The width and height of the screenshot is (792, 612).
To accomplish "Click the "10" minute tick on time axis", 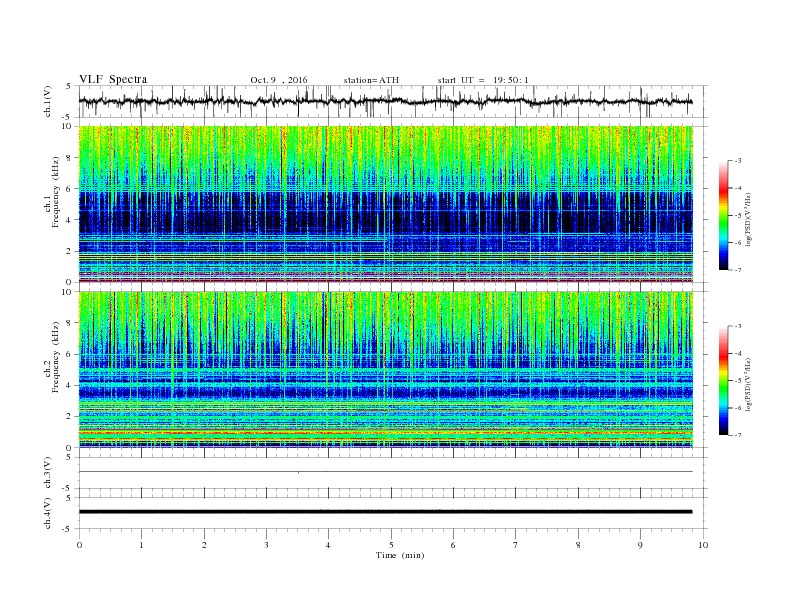I will tap(703, 545).
